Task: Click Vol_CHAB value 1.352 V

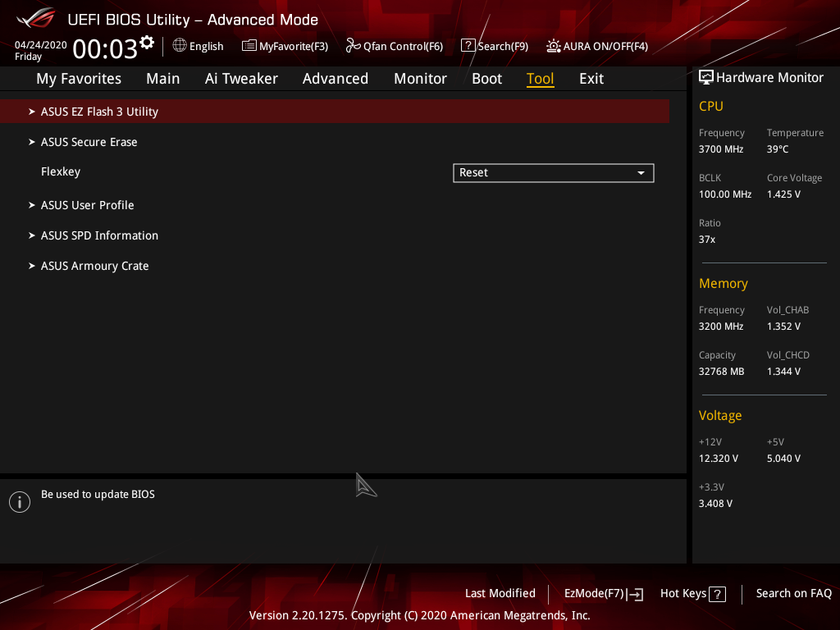Action: pyautogui.click(x=783, y=326)
